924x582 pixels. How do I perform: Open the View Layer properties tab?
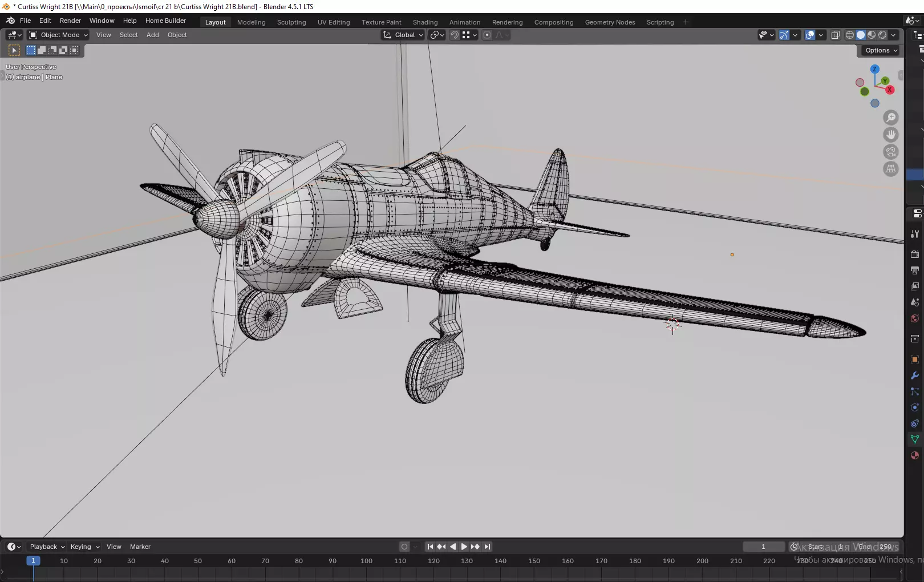pos(915,286)
